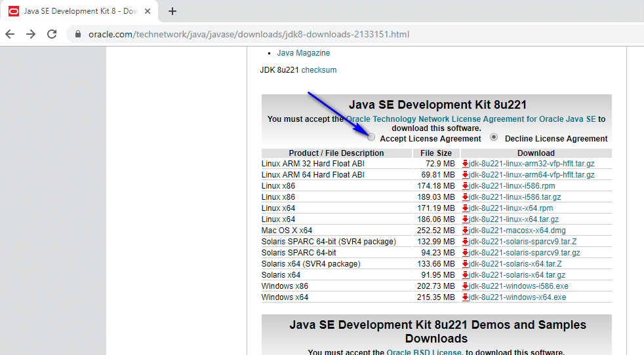
Task: Click the File Size column header
Action: click(435, 153)
